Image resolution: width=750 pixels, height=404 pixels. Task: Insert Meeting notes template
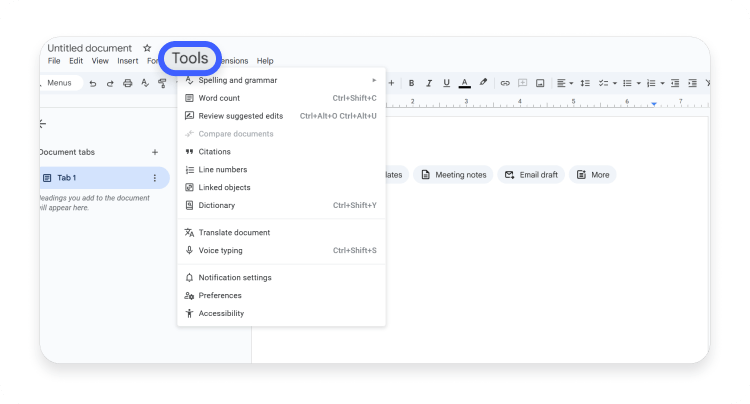pyautogui.click(x=453, y=175)
